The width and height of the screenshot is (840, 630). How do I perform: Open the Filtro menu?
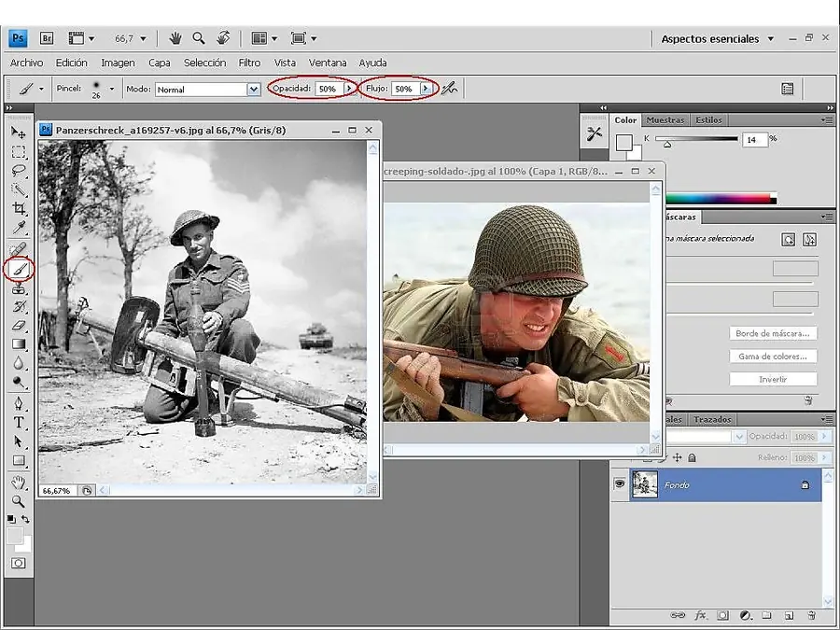[x=249, y=63]
